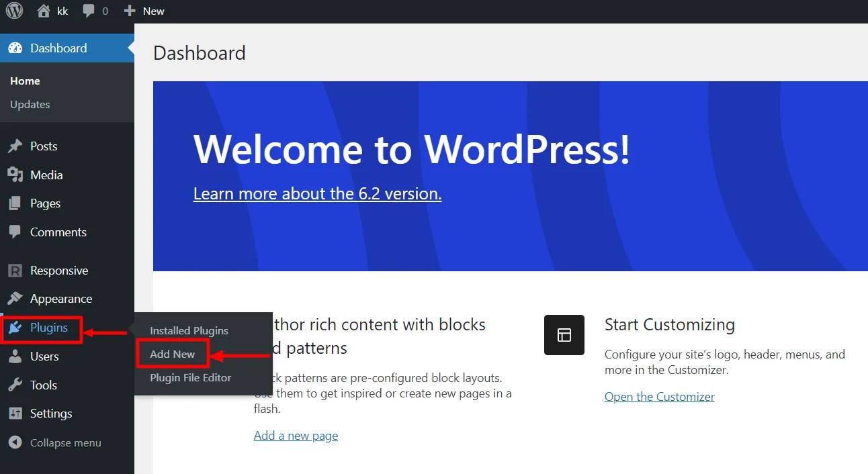
Task: Click the WordPress logo icon
Action: [x=15, y=11]
